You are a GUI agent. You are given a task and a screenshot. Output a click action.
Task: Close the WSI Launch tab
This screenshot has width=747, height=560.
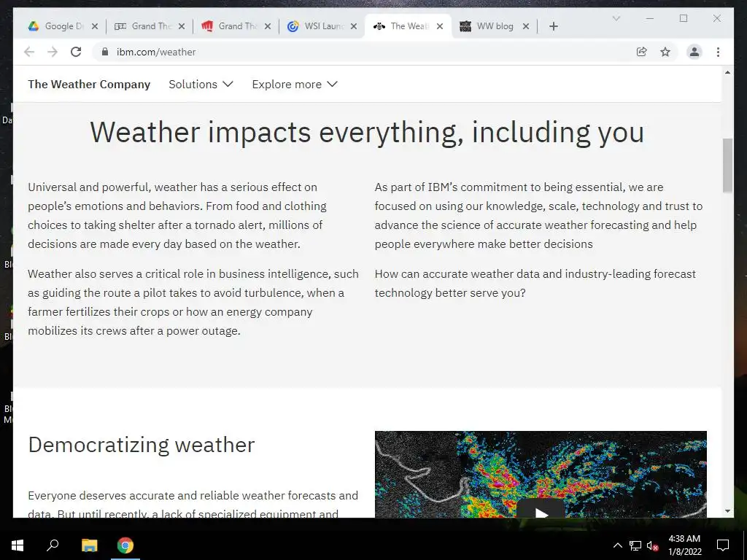click(354, 26)
